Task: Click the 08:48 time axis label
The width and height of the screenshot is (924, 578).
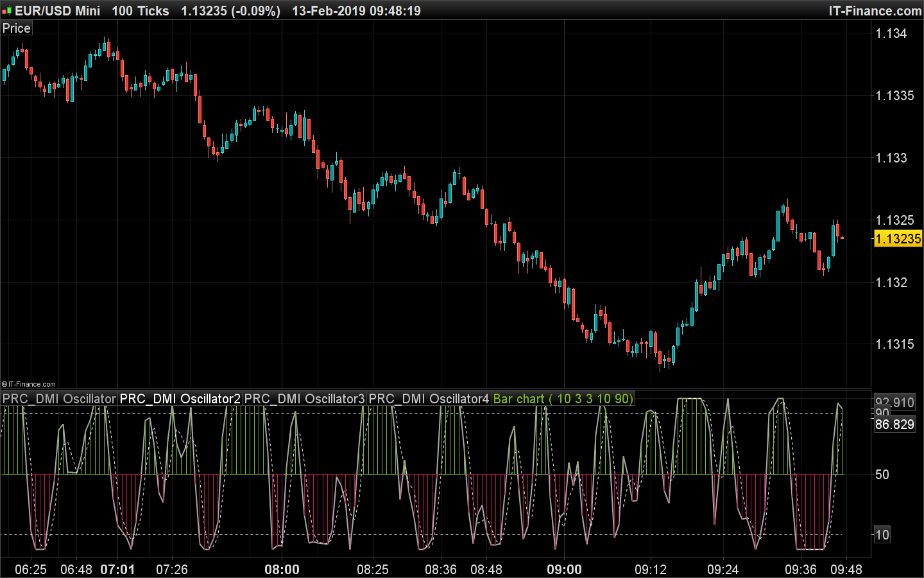Action: click(x=486, y=570)
